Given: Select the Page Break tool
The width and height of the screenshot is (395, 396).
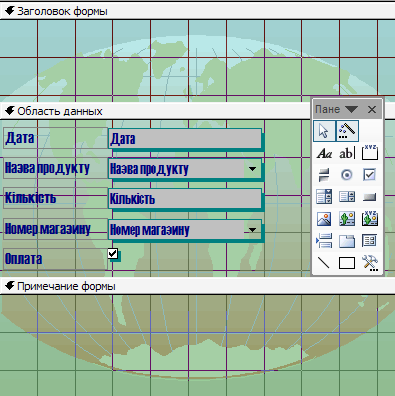Looking at the screenshot, I should [324, 241].
